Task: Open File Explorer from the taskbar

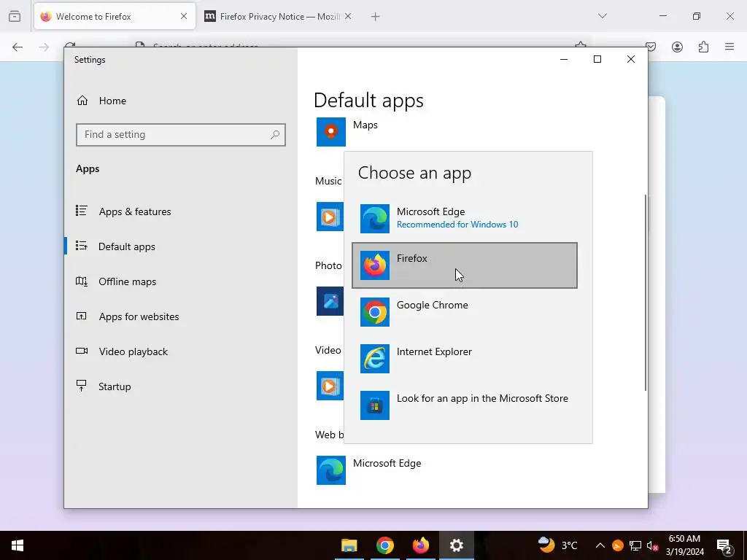Action: click(349, 545)
